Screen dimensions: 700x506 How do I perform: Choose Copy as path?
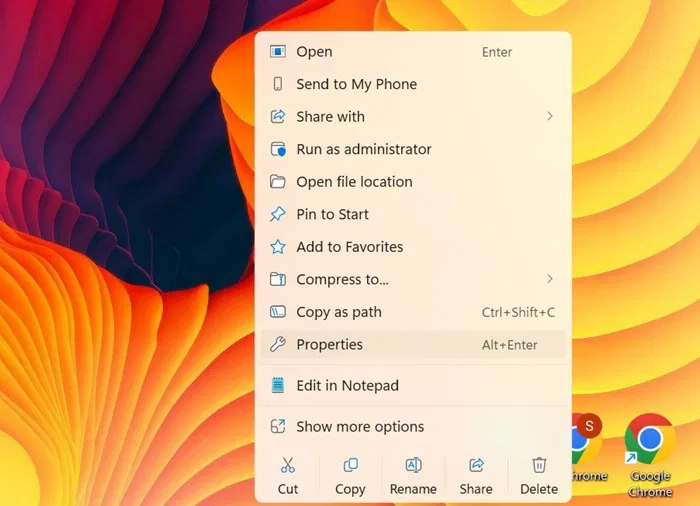(x=413, y=312)
